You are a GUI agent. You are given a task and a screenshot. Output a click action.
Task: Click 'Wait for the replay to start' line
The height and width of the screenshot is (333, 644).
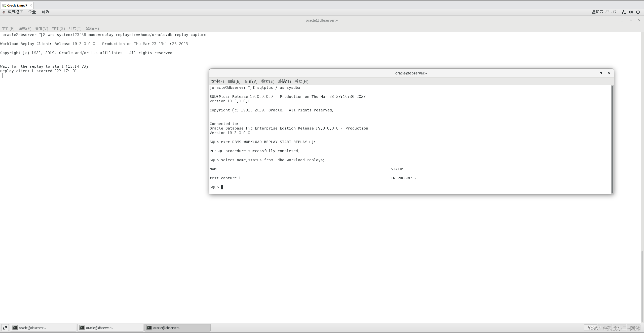point(44,66)
